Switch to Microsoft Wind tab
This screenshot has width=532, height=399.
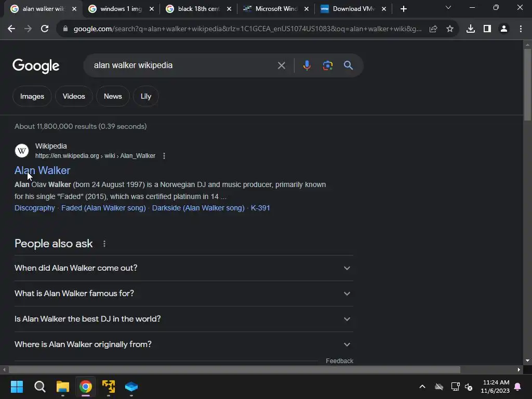(275, 9)
